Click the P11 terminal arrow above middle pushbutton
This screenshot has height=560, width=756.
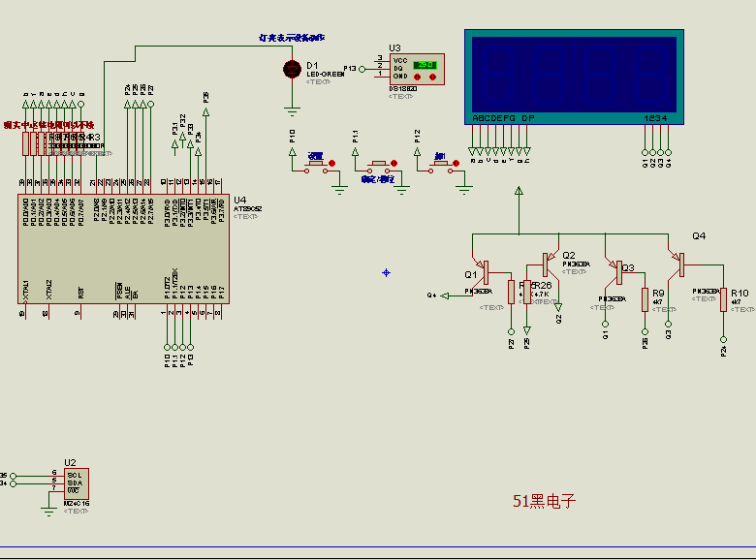click(355, 151)
